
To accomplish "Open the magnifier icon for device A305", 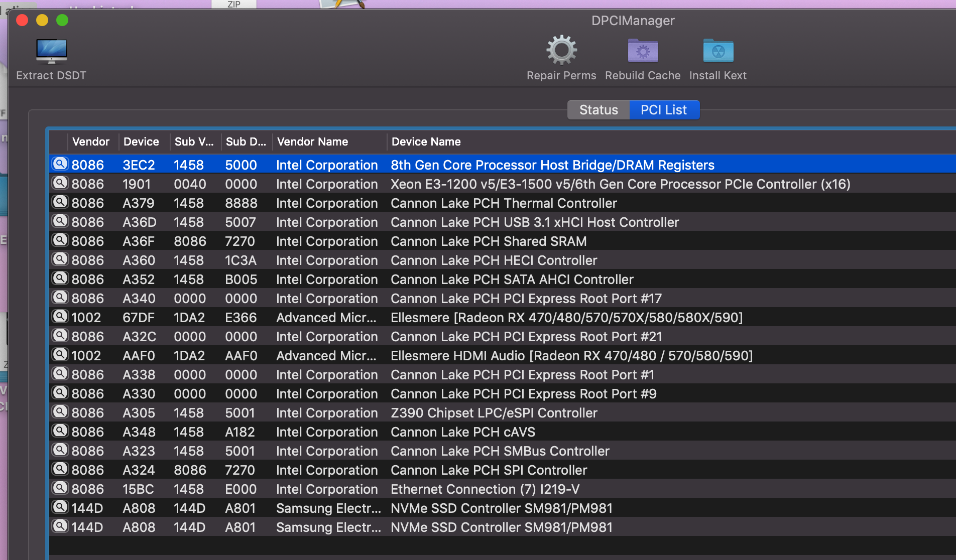I will point(60,412).
